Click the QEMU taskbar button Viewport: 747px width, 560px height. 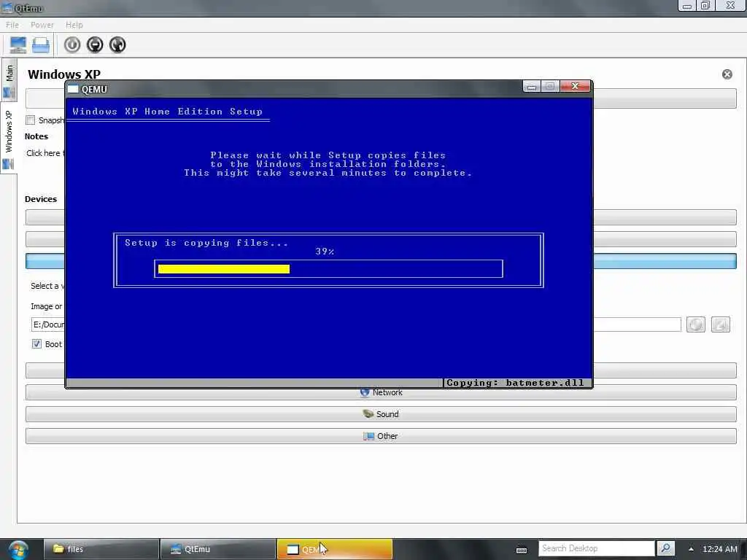(335, 549)
